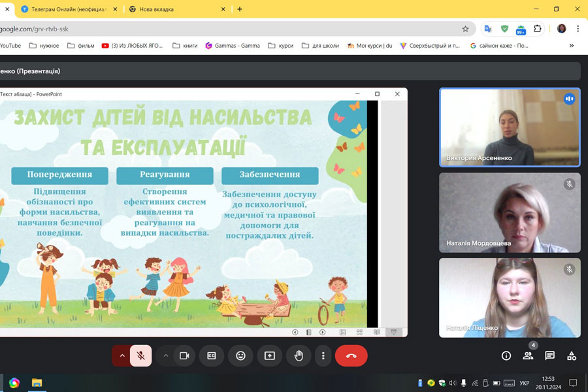The width and height of the screenshot is (588, 392).
Task: Click the present screen button
Action: pyautogui.click(x=270, y=355)
